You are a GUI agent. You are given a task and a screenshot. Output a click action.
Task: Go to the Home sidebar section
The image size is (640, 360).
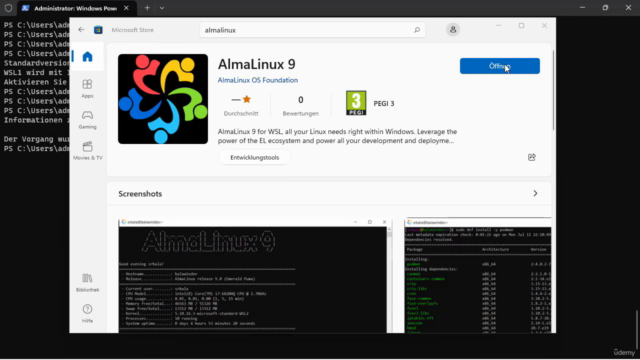tap(87, 56)
